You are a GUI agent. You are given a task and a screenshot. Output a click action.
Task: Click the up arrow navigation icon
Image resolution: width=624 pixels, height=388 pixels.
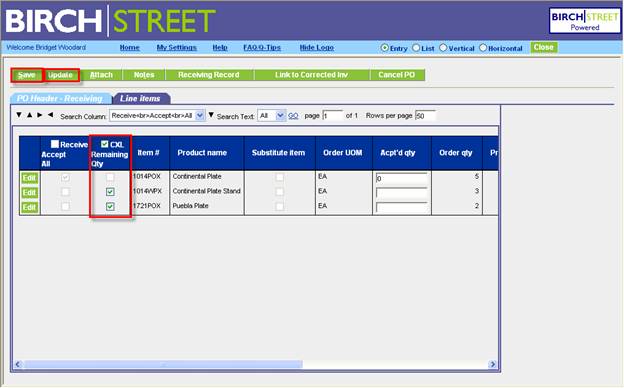click(x=29, y=115)
